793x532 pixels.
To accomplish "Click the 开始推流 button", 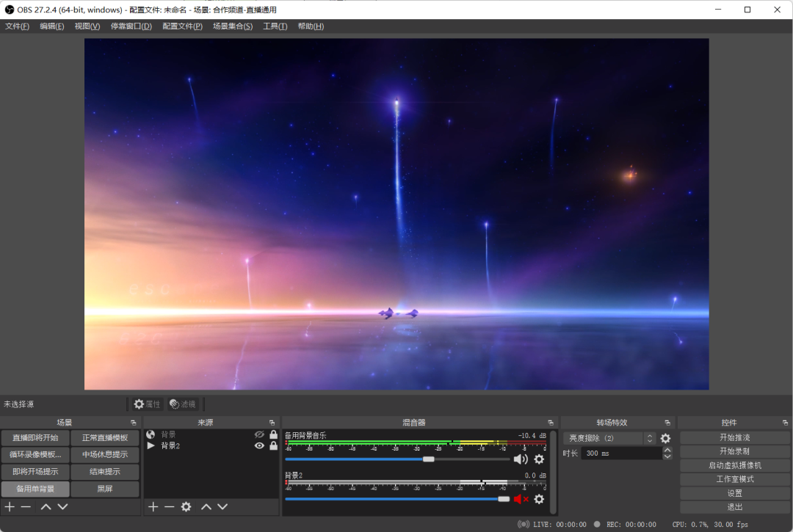I will pyautogui.click(x=734, y=437).
